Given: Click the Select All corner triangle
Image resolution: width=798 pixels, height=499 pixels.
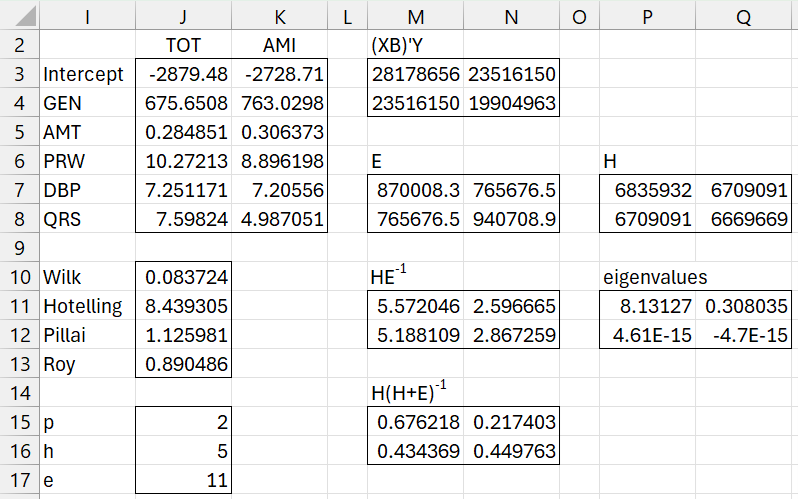Looking at the screenshot, I should [x=20, y=17].
